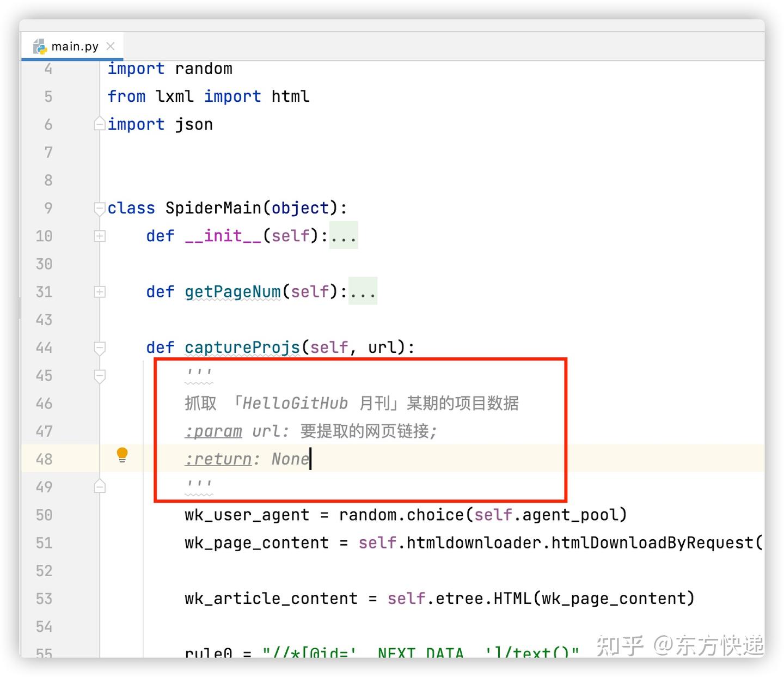
Task: Close the main.py tab with its X button
Action: tap(111, 46)
